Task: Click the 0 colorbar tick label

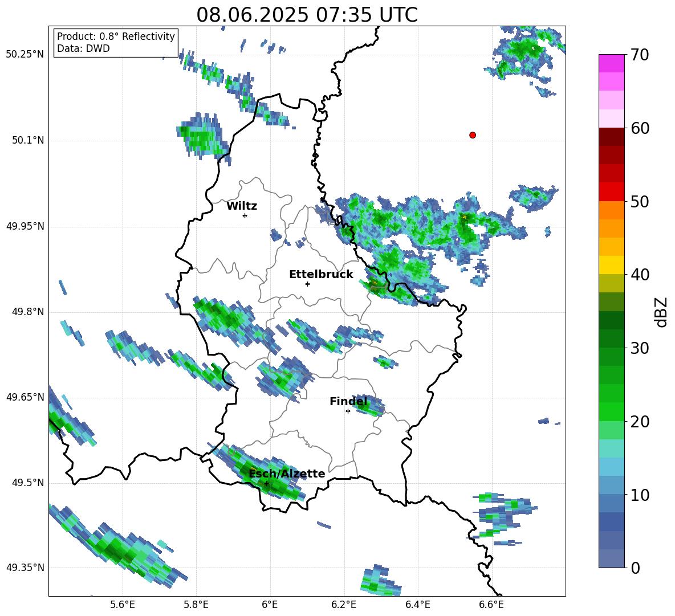Action: [x=635, y=568]
